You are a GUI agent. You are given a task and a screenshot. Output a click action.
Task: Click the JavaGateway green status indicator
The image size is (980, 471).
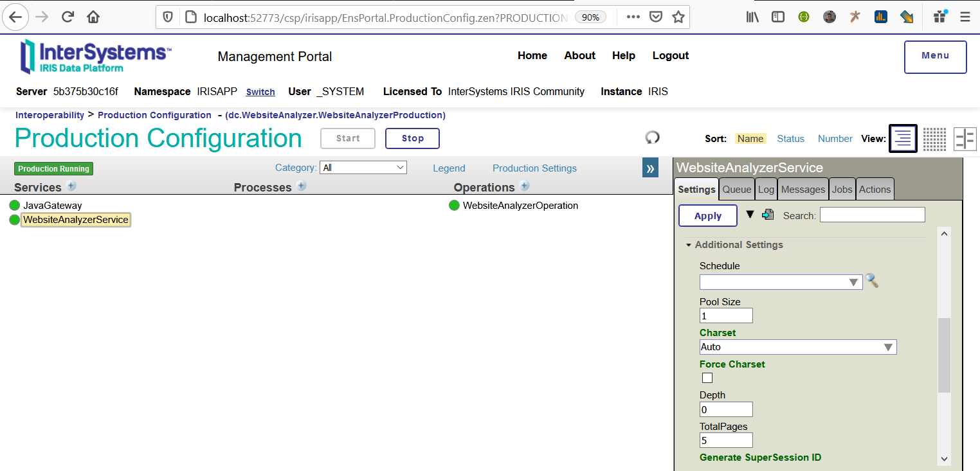15,206
